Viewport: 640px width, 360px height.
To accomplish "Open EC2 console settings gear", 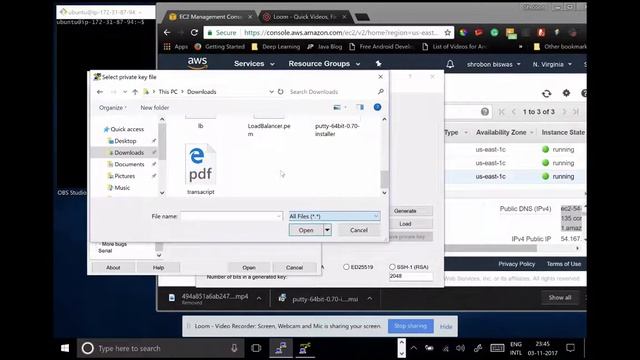I will [x=566, y=93].
